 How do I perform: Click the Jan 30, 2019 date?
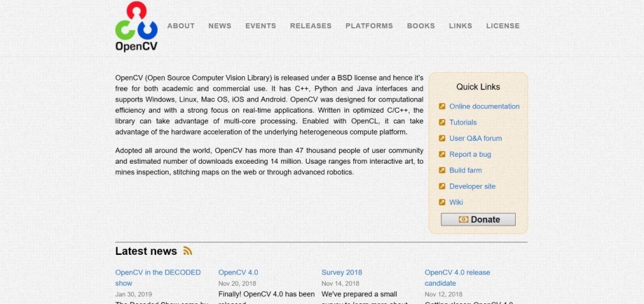[x=133, y=294]
